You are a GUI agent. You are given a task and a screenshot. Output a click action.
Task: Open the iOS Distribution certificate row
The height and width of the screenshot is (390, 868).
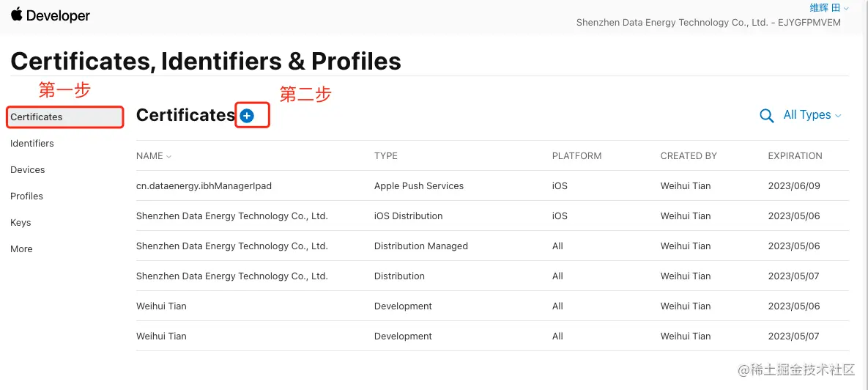pos(408,216)
